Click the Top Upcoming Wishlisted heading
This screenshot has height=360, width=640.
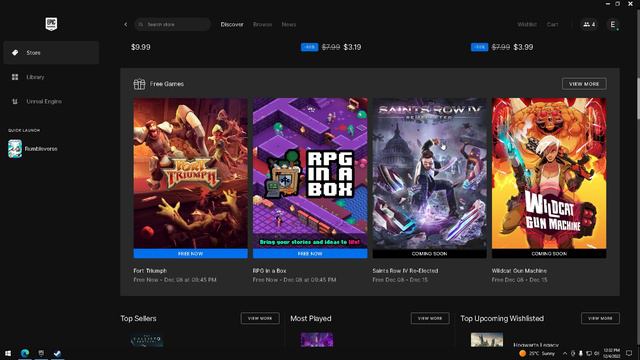(502, 318)
